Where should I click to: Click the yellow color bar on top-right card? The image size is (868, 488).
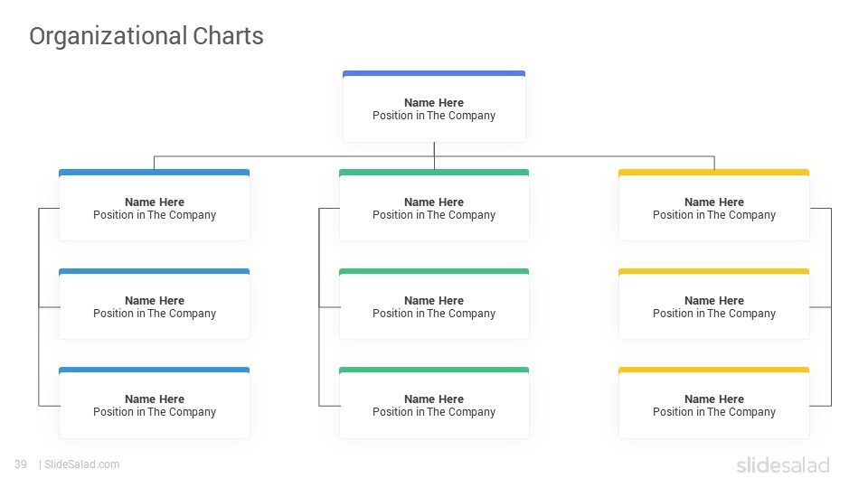point(713,172)
